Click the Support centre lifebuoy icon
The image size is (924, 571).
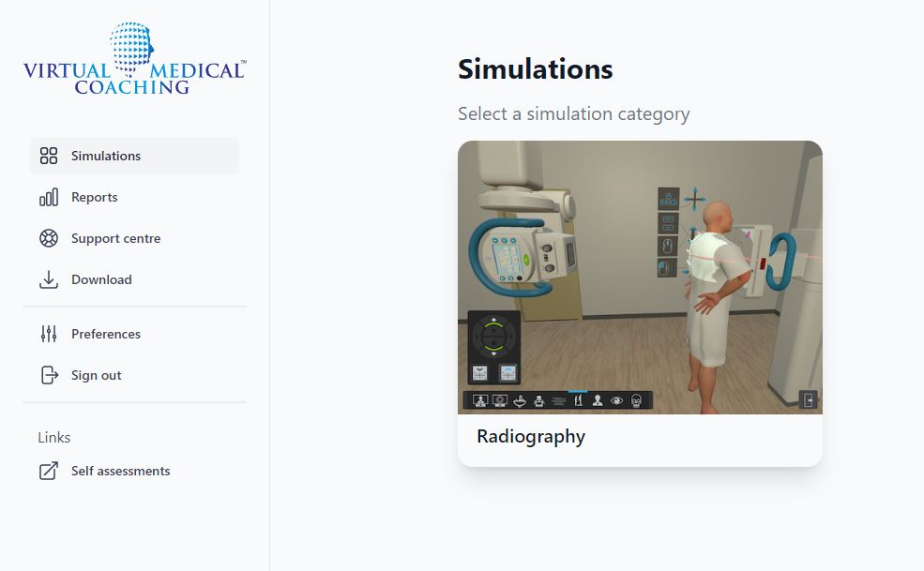pos(48,238)
